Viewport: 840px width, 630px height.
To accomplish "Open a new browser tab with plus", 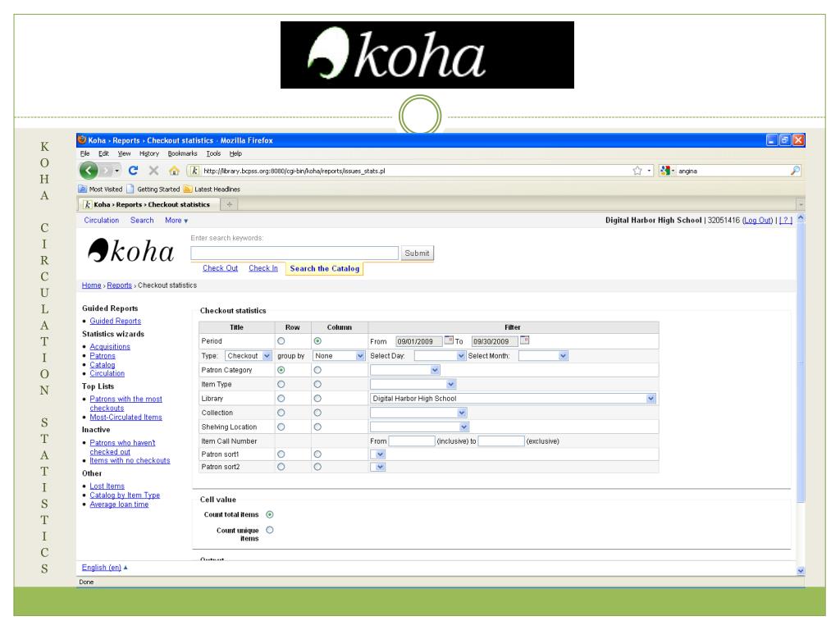I will (230, 204).
